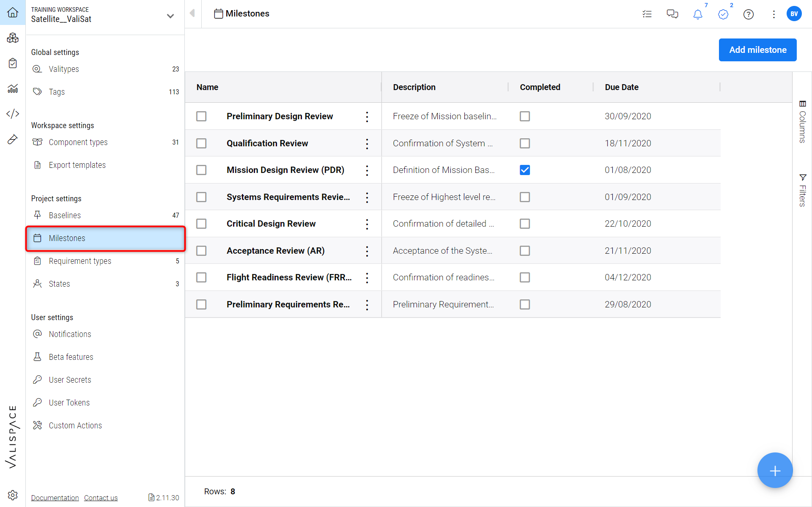Open Export templates settings
The image size is (812, 507).
pyautogui.click(x=105, y=165)
